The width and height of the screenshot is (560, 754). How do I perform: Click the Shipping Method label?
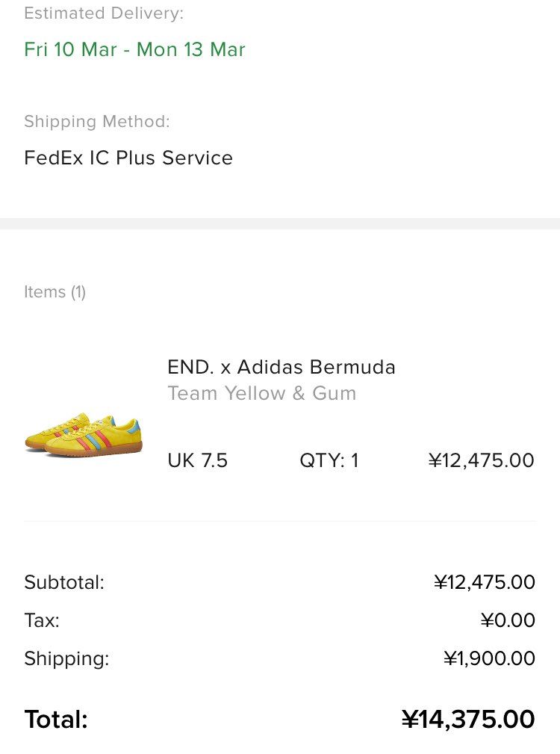coord(97,122)
